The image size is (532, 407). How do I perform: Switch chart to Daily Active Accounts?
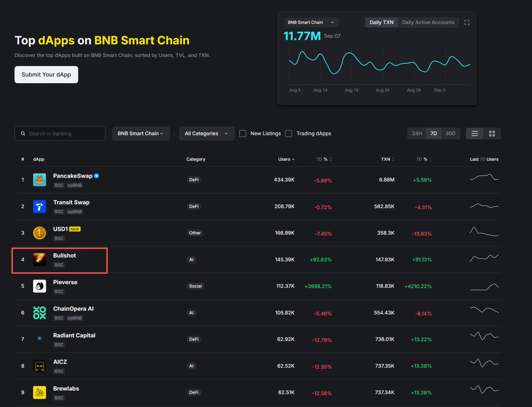pyautogui.click(x=428, y=22)
